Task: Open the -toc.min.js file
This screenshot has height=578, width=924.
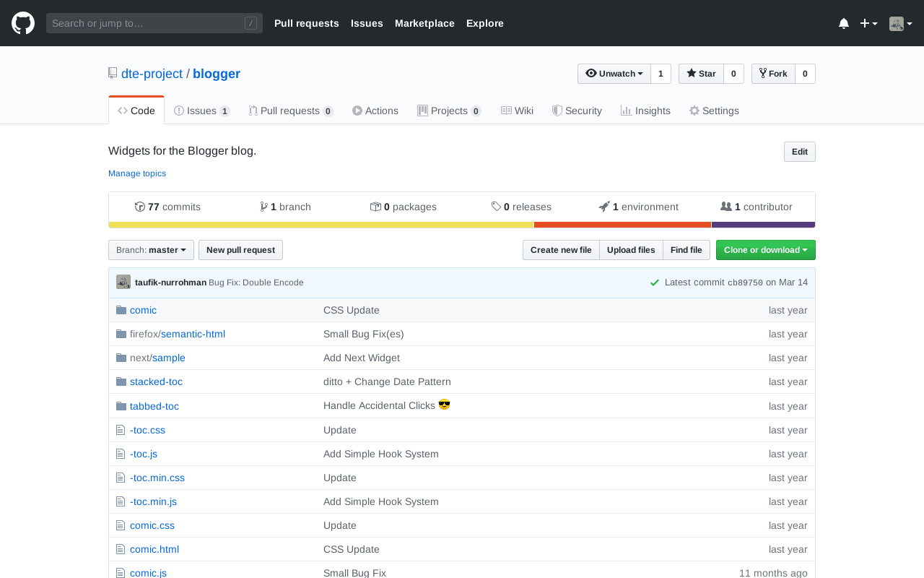Action: pos(153,501)
